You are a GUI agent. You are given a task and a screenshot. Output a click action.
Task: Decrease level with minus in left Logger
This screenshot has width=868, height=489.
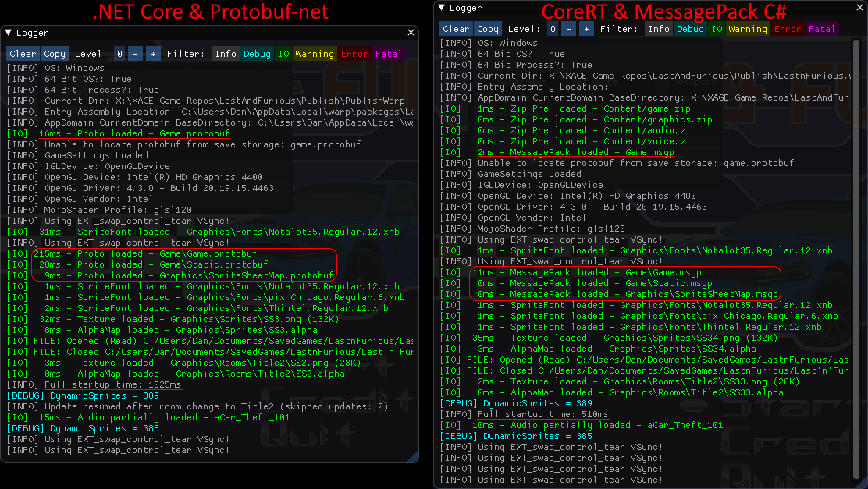[x=136, y=54]
